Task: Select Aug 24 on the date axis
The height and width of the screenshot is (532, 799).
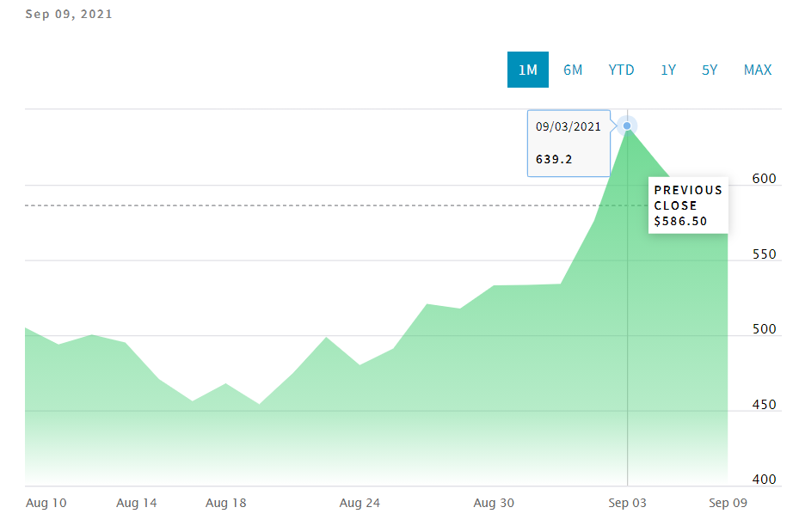Action: point(360,503)
